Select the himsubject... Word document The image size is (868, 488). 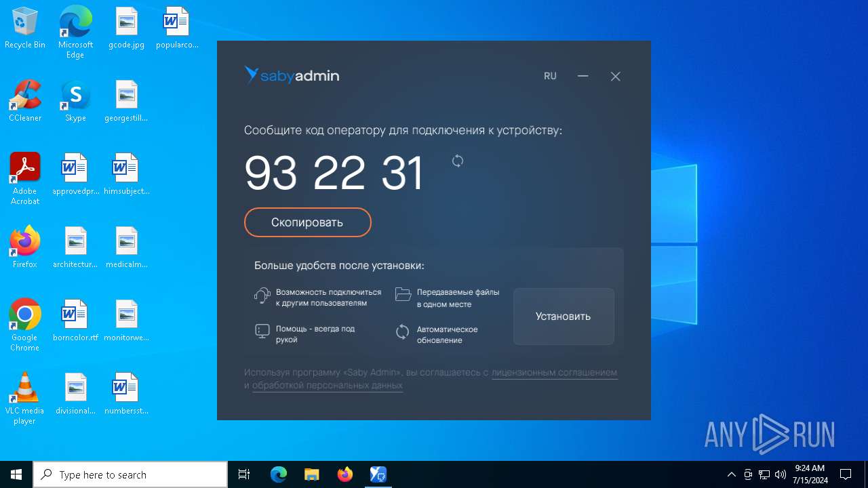click(126, 174)
